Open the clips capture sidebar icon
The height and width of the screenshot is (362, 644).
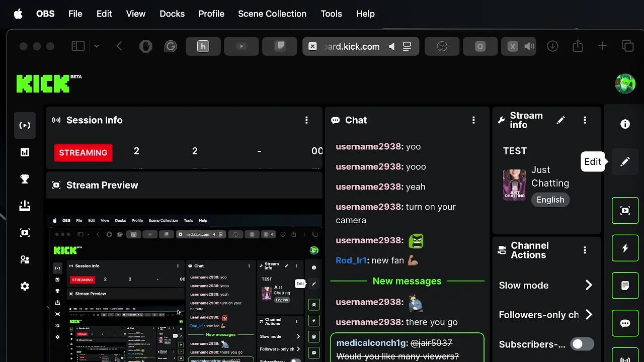25,232
